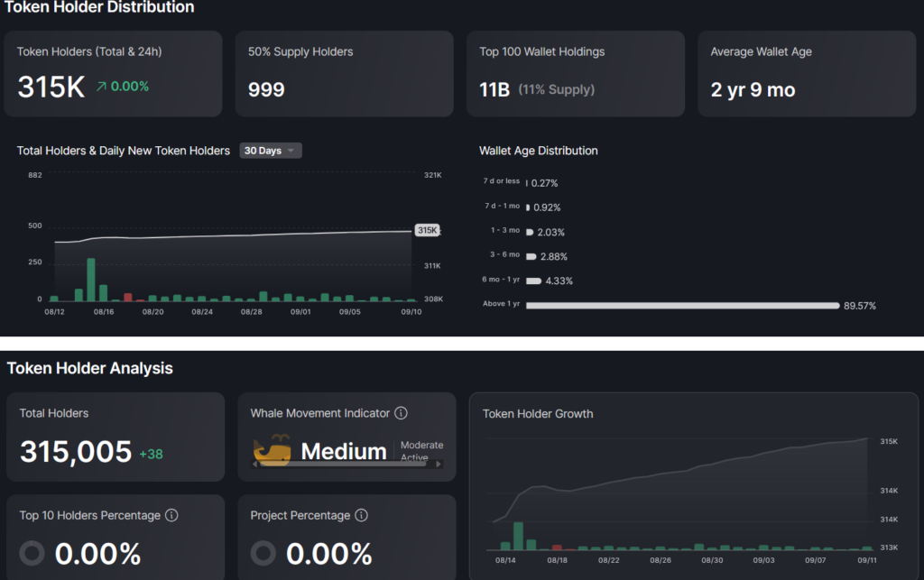Click the "Token Holder Growth" chart title
The height and width of the screenshot is (580, 924).
click(538, 414)
